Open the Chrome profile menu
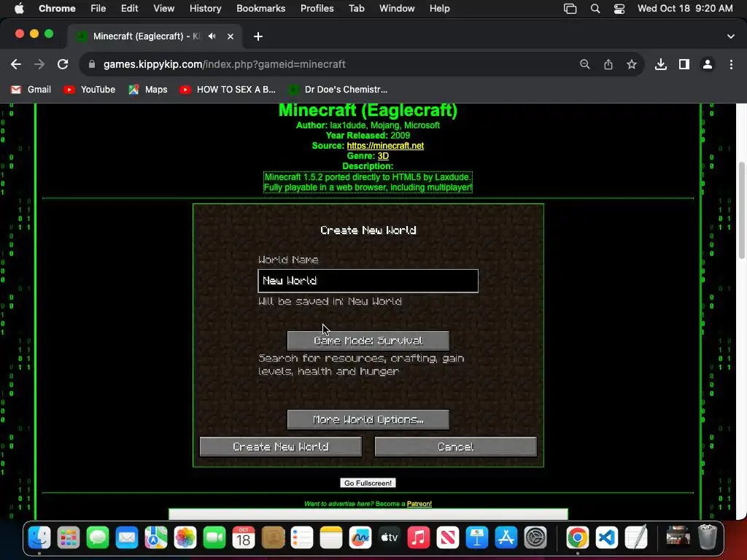The height and width of the screenshot is (560, 747). pos(708,64)
